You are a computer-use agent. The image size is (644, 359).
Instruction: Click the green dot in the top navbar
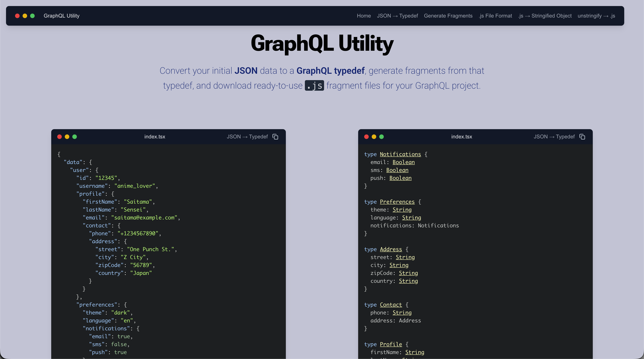pyautogui.click(x=32, y=16)
